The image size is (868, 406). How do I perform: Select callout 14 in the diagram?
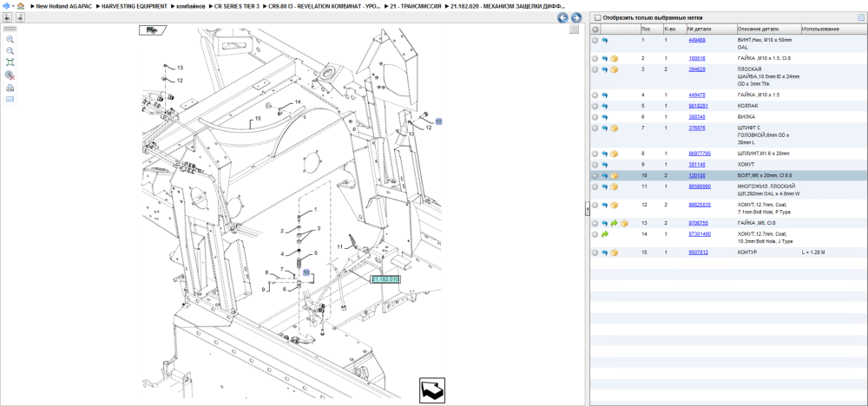[297, 101]
